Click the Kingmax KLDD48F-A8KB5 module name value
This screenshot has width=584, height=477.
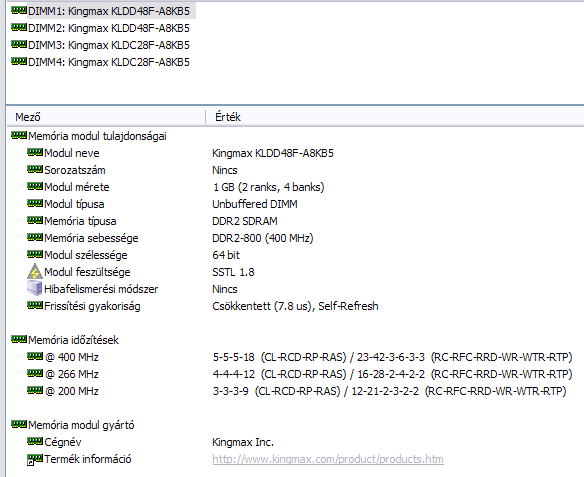[273, 153]
